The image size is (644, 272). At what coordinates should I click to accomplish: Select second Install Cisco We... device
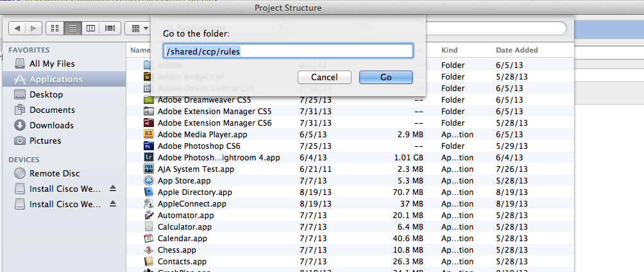coord(65,204)
